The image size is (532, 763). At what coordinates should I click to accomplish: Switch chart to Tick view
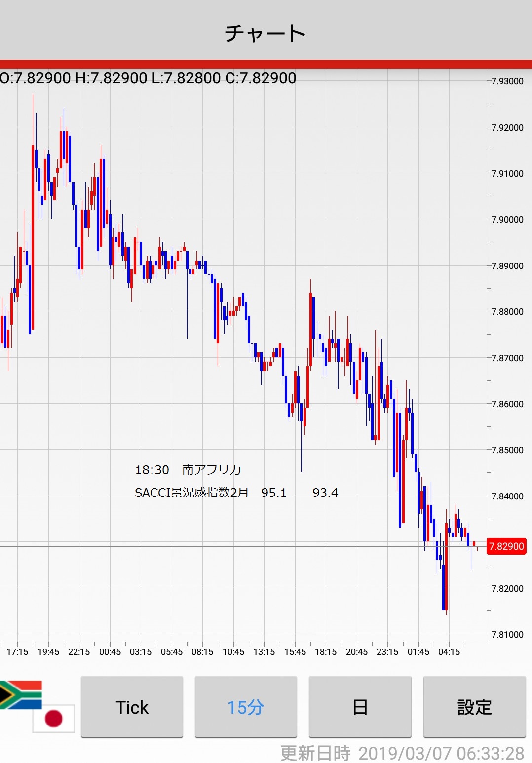coord(132,707)
